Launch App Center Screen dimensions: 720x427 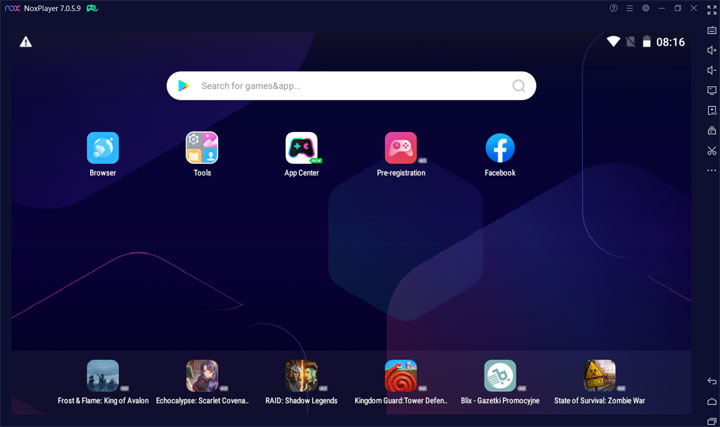pos(301,148)
